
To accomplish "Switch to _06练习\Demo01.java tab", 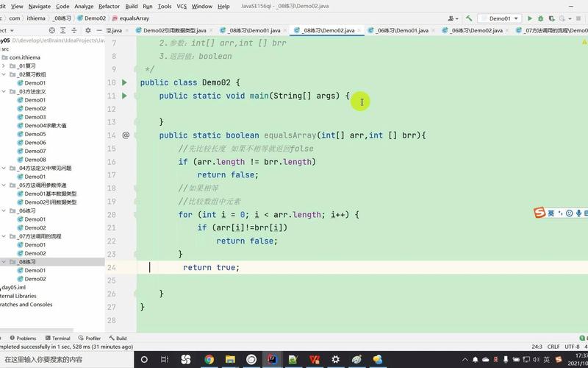I will [401, 30].
